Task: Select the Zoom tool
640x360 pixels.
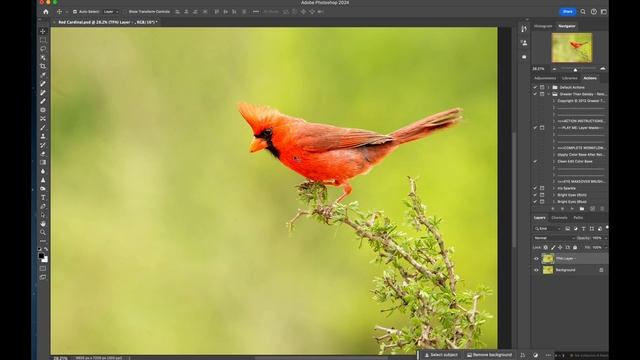Action: (x=43, y=232)
